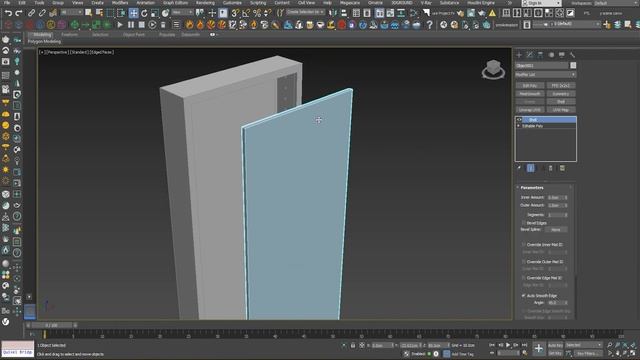
Task: Click the Redo arrow icon
Action: 19,13
